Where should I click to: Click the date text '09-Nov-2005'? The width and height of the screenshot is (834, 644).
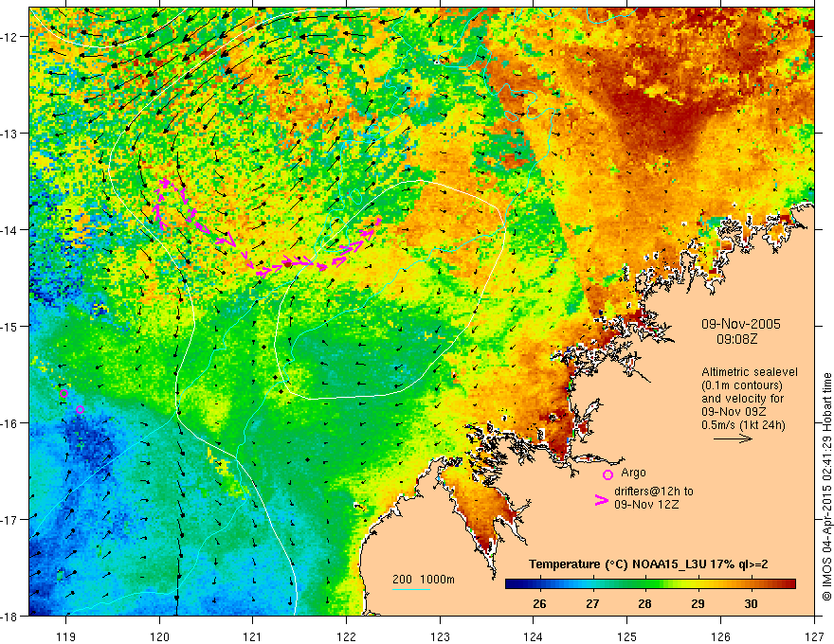point(741,324)
